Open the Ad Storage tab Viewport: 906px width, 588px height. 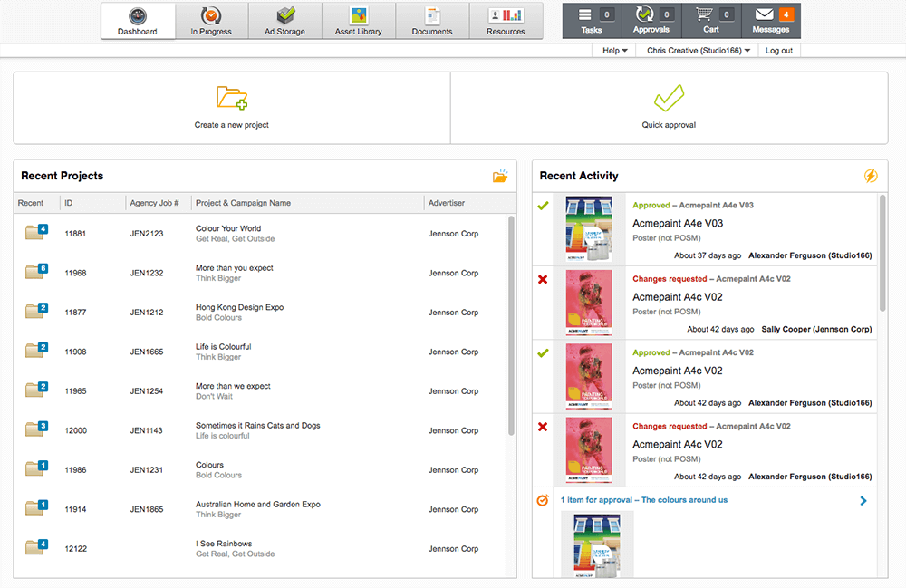pyautogui.click(x=284, y=21)
